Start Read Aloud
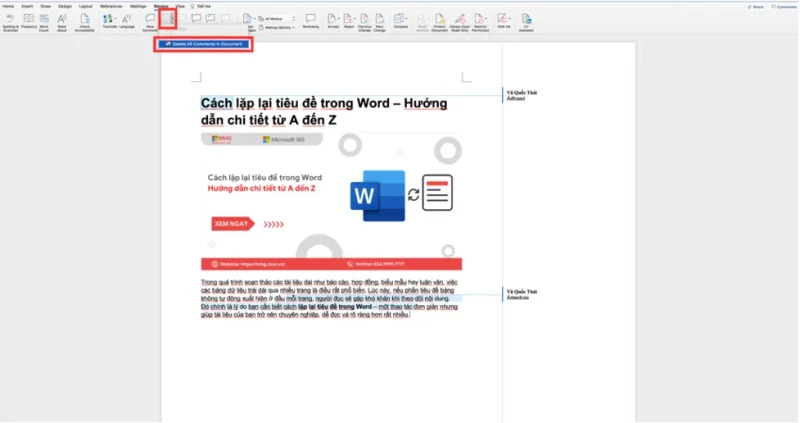Viewport: 800px width, 423px height. coord(62,22)
